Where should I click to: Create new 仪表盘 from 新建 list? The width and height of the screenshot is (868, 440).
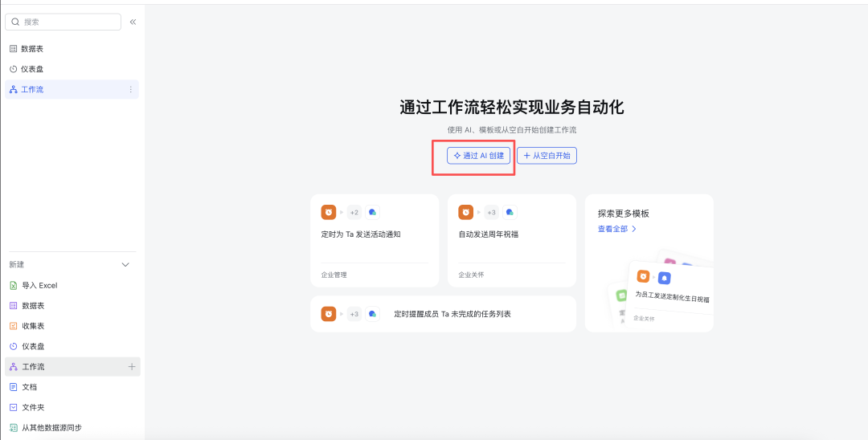pyautogui.click(x=33, y=346)
